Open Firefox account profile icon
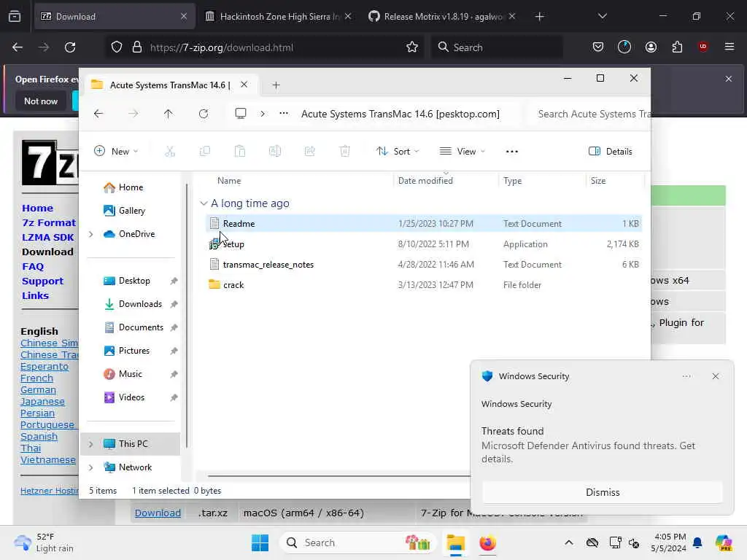This screenshot has height=560, width=747. [x=651, y=47]
